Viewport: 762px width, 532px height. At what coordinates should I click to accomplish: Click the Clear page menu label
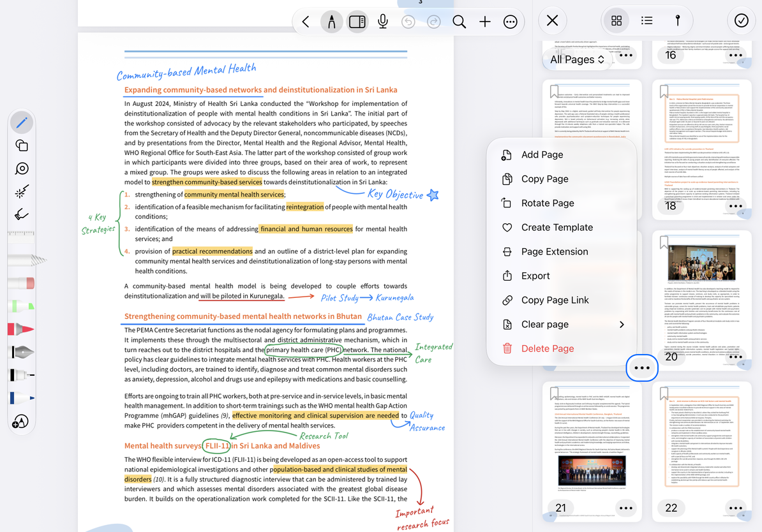pyautogui.click(x=545, y=325)
